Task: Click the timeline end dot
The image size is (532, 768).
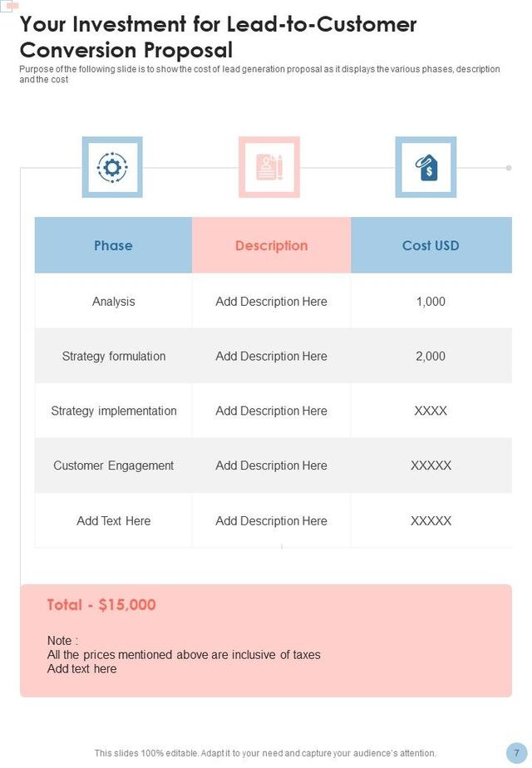Action: click(x=509, y=168)
